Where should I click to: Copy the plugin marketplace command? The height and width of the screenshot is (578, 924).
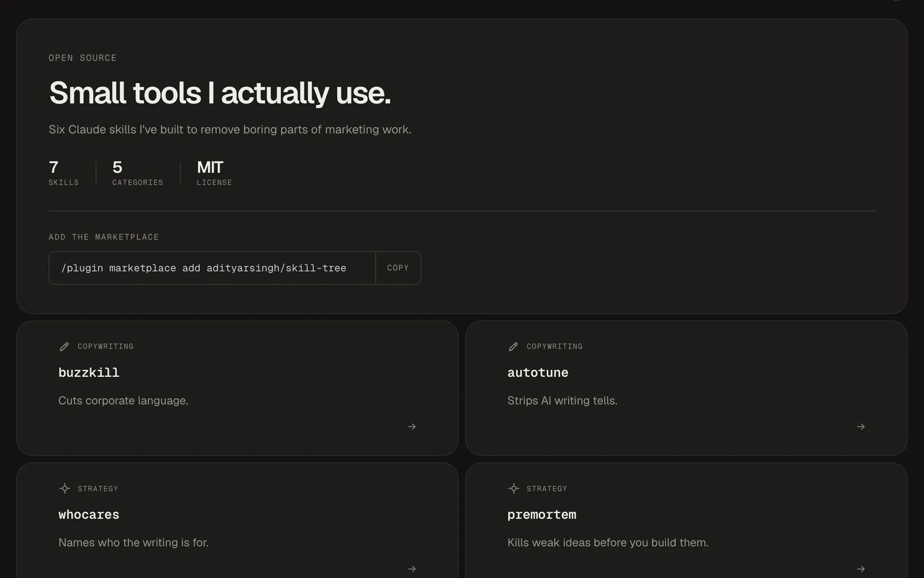pyautogui.click(x=398, y=268)
